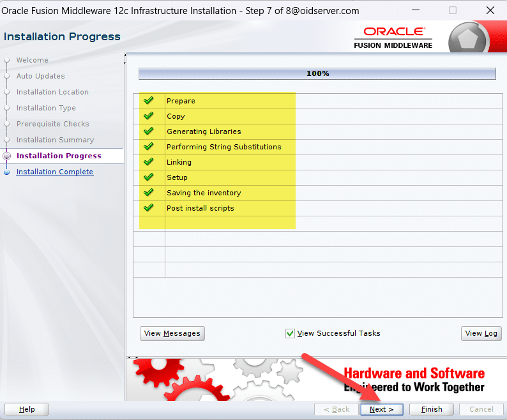Click the green checkmark beside Copy
This screenshot has height=420, width=507.
point(149,116)
